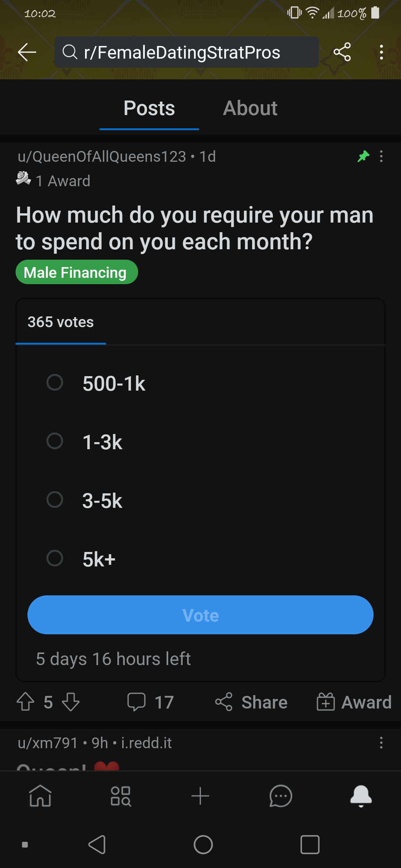This screenshot has width=401, height=868.
Task: Tap the Home icon in bottom bar
Action: point(40,796)
